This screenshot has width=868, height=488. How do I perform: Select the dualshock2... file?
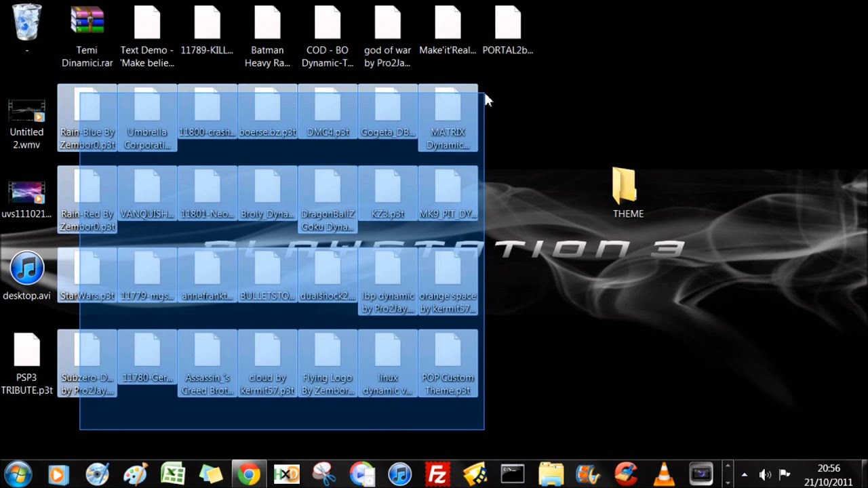(x=328, y=276)
